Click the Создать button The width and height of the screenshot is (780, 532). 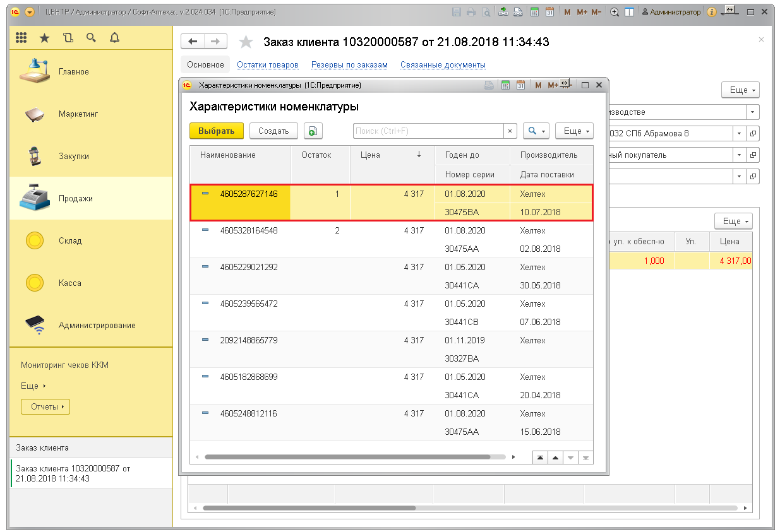(273, 131)
